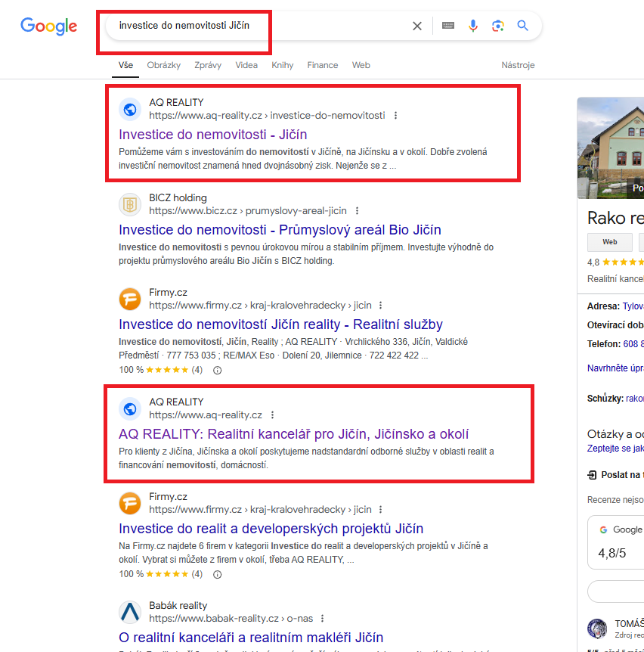Viewport: 644px width, 652px height.
Task: Switch to the Zprávy tab
Action: click(208, 65)
